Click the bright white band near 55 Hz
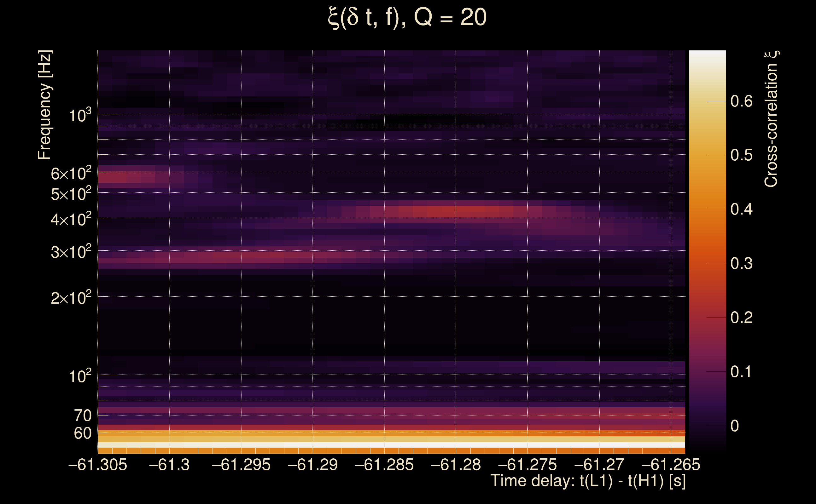The image size is (816, 504). 390,445
